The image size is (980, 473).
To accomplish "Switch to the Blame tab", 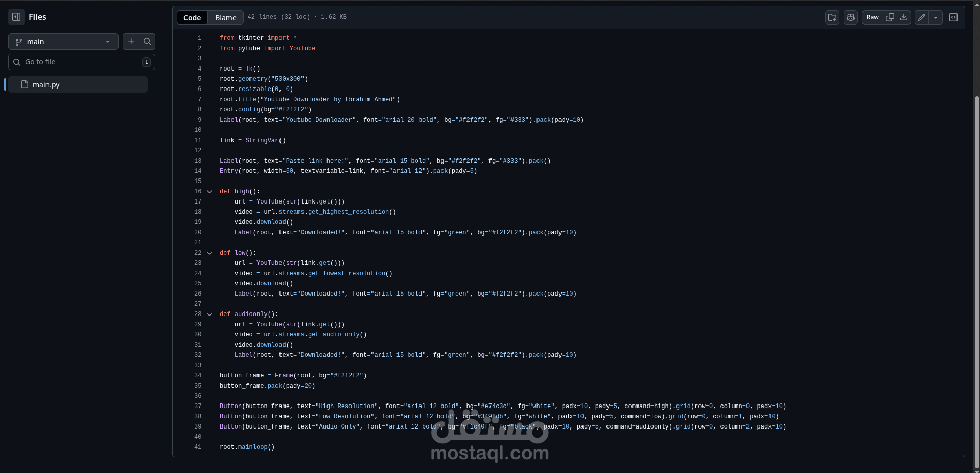I will coord(225,17).
